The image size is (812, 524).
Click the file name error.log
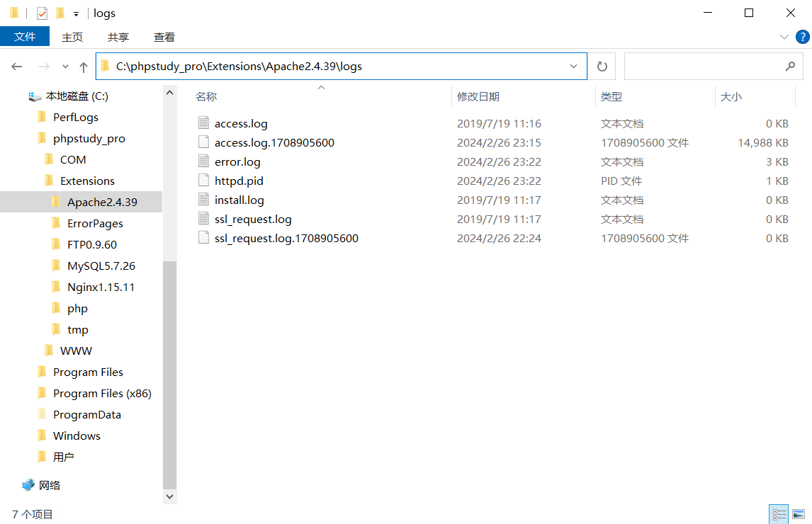pos(237,161)
